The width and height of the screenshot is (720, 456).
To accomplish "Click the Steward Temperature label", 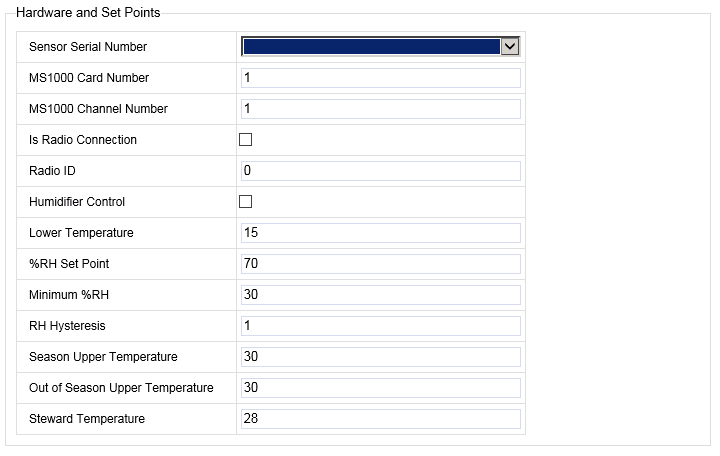I will [87, 419].
